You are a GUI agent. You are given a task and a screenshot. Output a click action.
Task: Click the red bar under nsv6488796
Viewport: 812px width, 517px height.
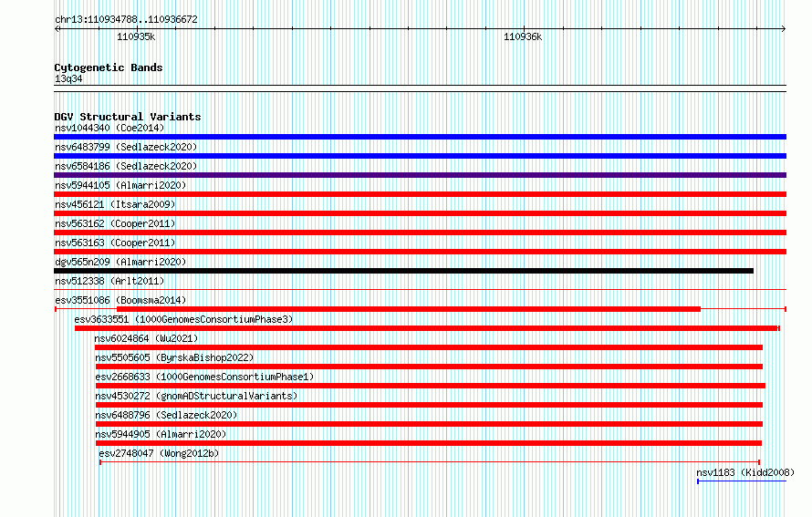[x=429, y=424]
